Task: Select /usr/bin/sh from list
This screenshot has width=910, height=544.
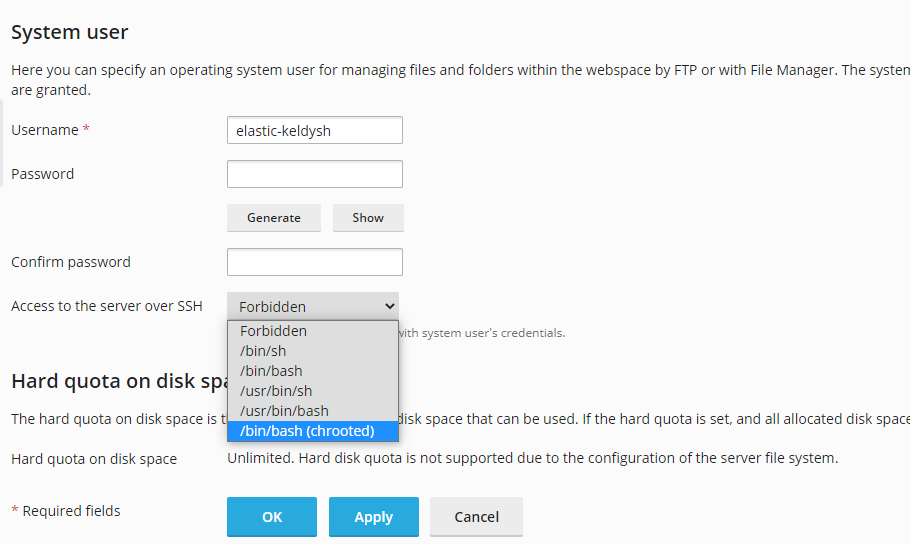Action: [313, 391]
